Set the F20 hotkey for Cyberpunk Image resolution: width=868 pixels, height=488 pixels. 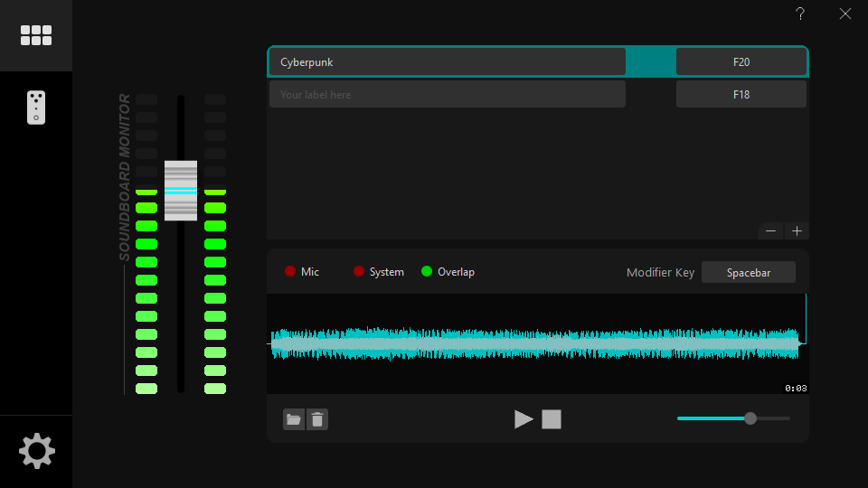pyautogui.click(x=741, y=62)
